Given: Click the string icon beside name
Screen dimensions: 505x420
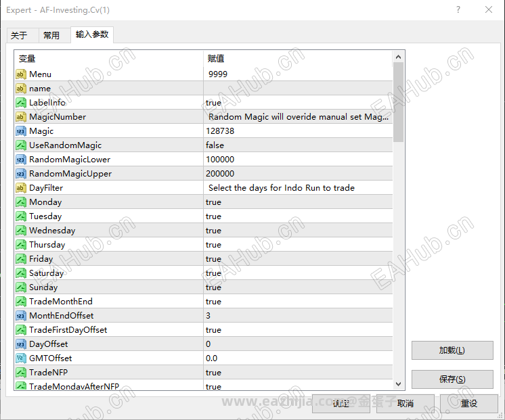Looking at the screenshot, I should (x=21, y=89).
